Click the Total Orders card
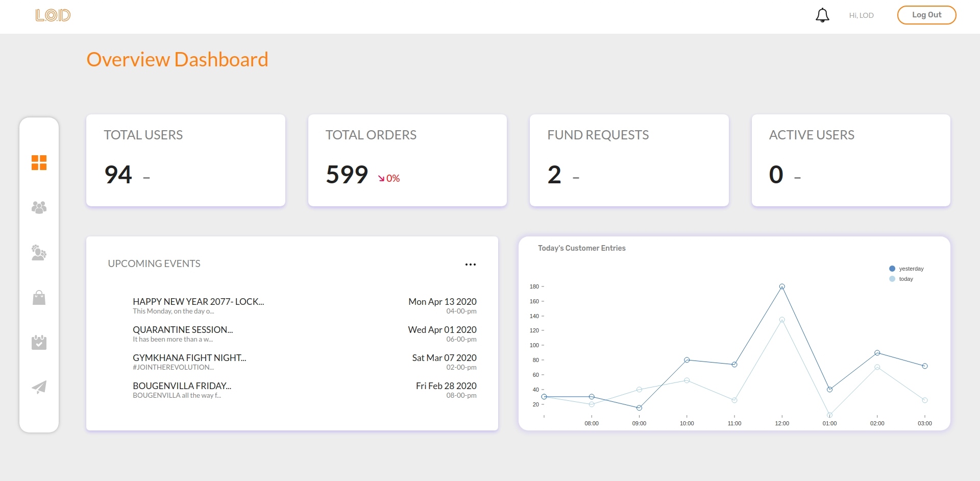The width and height of the screenshot is (980, 481). tap(407, 160)
